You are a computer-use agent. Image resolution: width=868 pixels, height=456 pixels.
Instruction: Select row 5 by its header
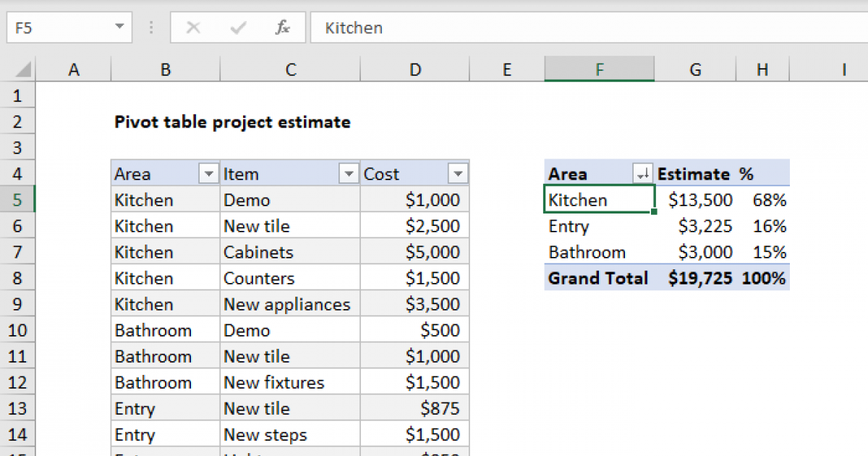click(18, 199)
